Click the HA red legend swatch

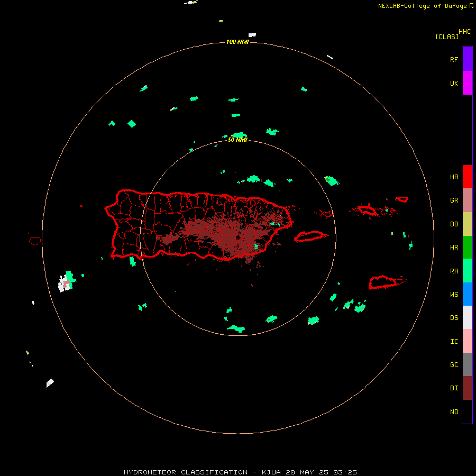click(467, 177)
